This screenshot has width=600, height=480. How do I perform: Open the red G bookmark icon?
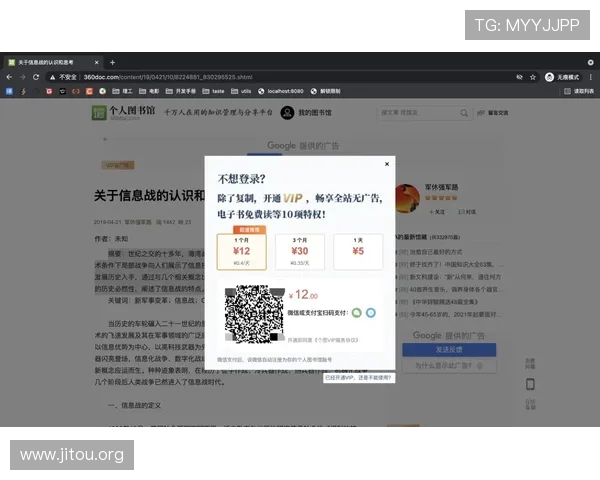point(49,91)
